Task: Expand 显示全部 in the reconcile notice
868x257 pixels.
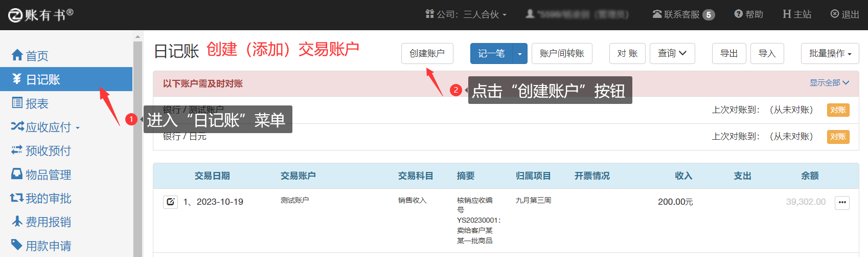Action: pos(829,83)
